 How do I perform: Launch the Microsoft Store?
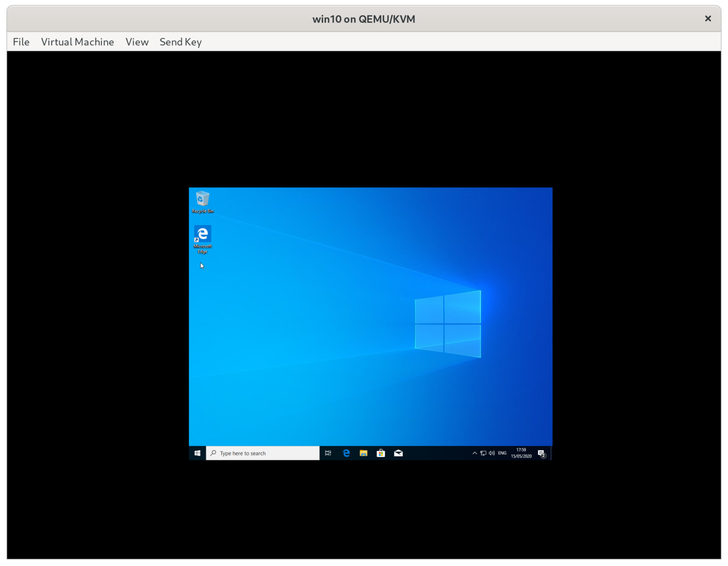381,453
